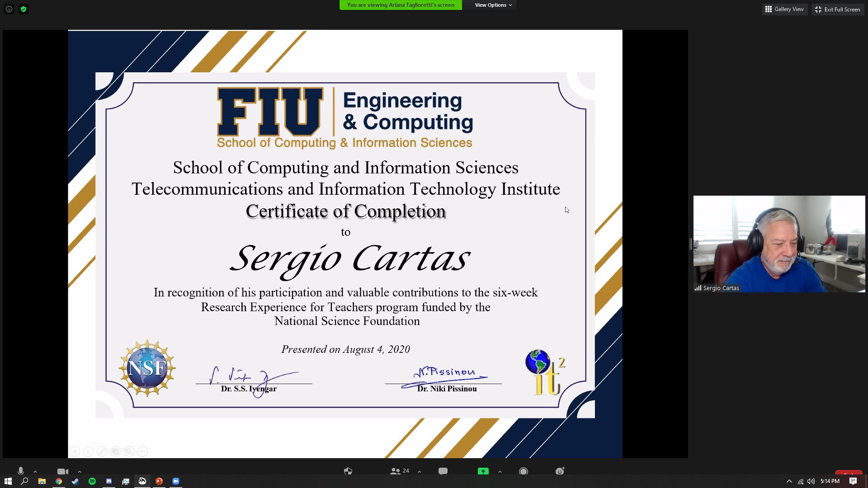Click the green Share Screen icon
Image resolution: width=868 pixels, height=488 pixels.
[483, 471]
